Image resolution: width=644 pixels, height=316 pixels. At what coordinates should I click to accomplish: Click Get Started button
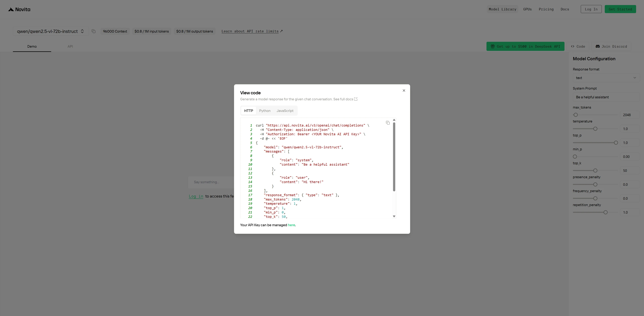(x=620, y=9)
